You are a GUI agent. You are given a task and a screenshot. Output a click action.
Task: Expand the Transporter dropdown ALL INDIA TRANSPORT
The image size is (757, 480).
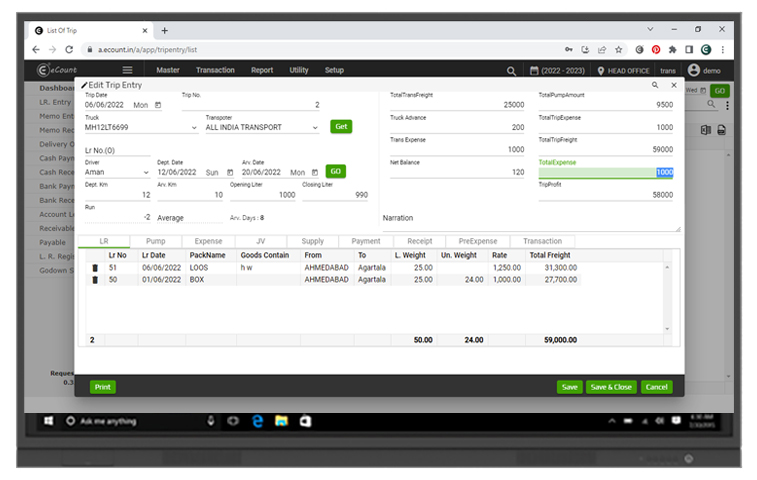(x=315, y=128)
